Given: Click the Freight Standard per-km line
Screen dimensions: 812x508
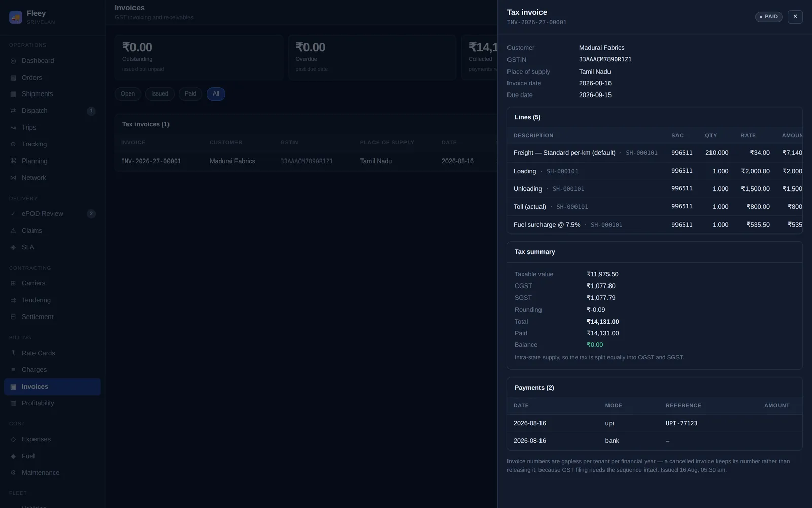Looking at the screenshot, I should [655, 153].
